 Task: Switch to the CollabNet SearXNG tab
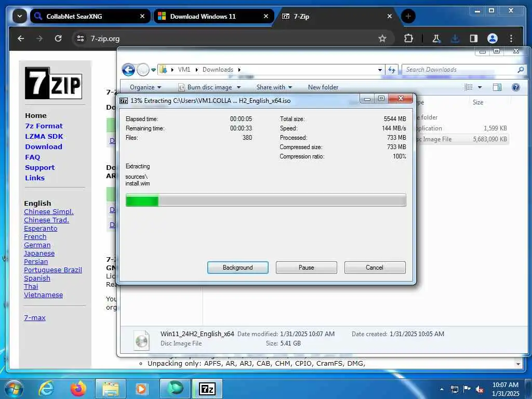point(90,16)
